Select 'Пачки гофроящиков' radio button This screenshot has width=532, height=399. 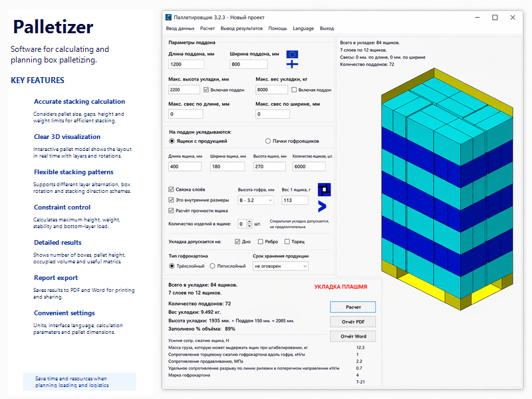(x=268, y=141)
